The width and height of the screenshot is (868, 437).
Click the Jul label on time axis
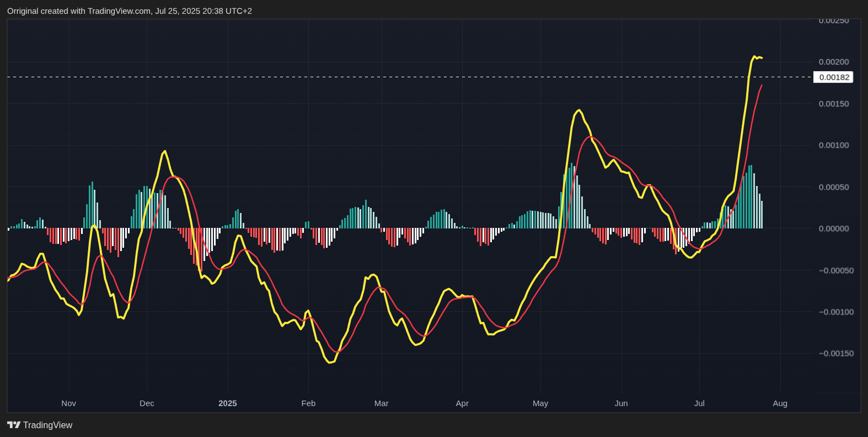[x=699, y=403]
